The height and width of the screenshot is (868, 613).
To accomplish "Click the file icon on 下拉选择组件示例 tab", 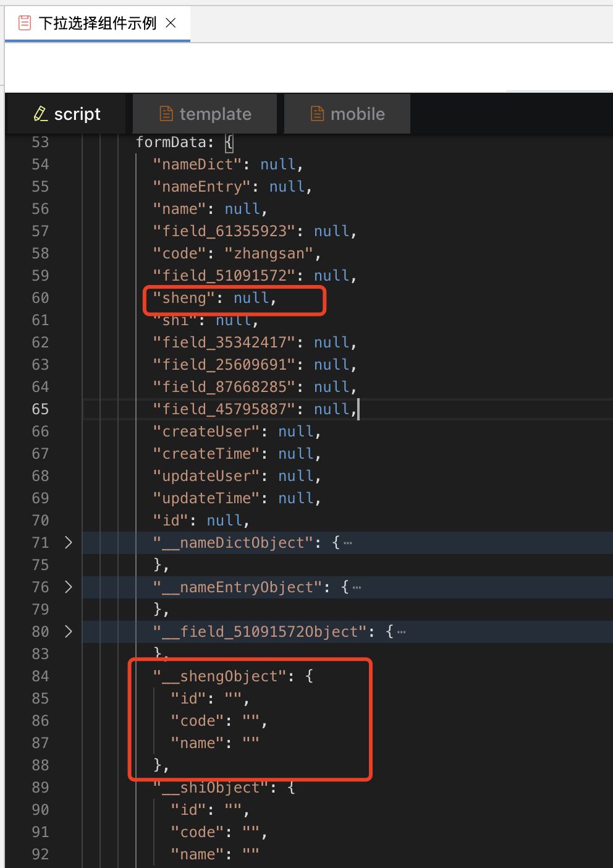I will (x=25, y=23).
